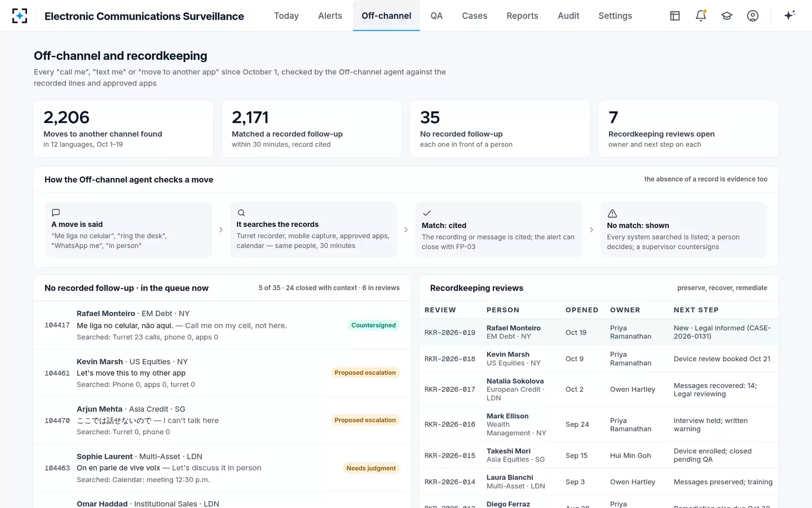Switch to the Today tab
Screen dimensions: 812x508
(286, 16)
